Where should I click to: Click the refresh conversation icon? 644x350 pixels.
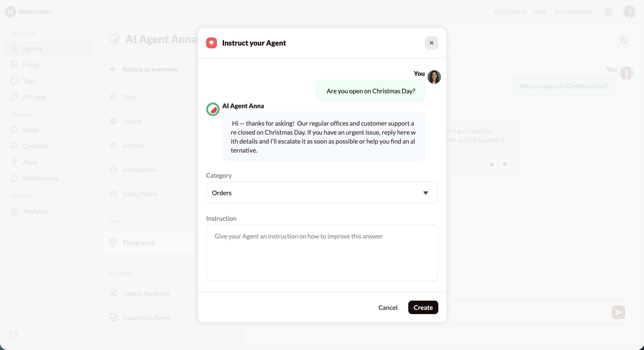624,41
